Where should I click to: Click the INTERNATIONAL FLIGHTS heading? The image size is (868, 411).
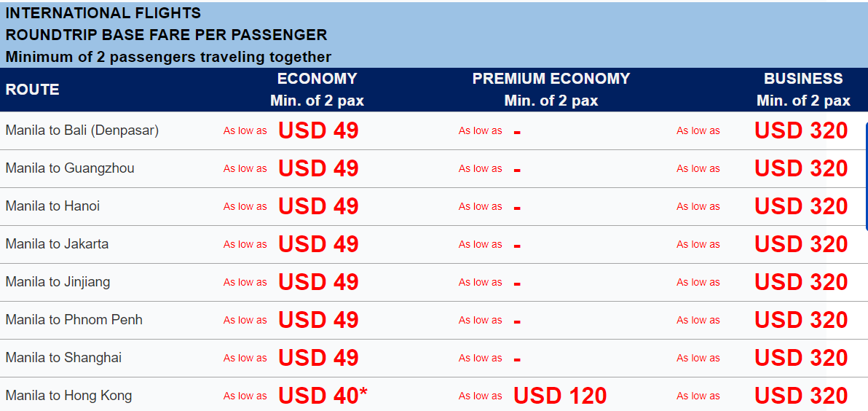pos(103,12)
